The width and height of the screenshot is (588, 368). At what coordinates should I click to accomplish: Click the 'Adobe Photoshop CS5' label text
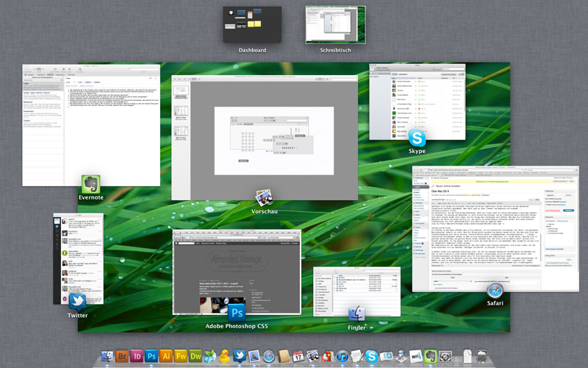[237, 326]
